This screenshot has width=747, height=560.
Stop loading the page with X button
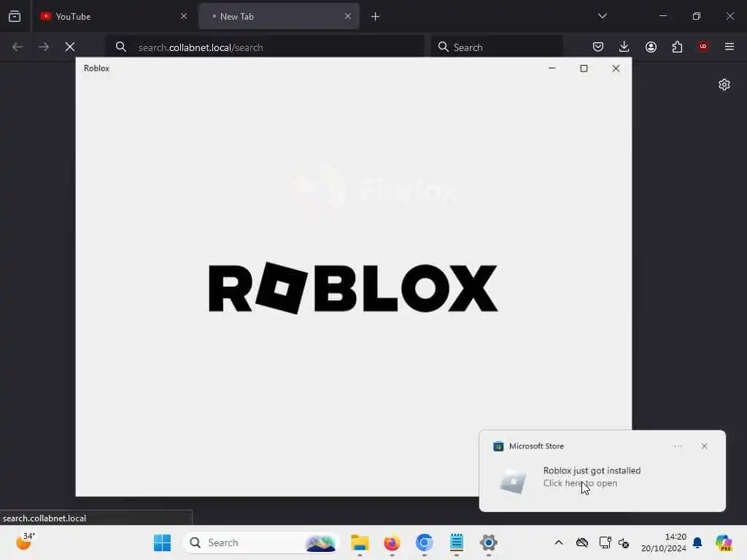pos(70,47)
